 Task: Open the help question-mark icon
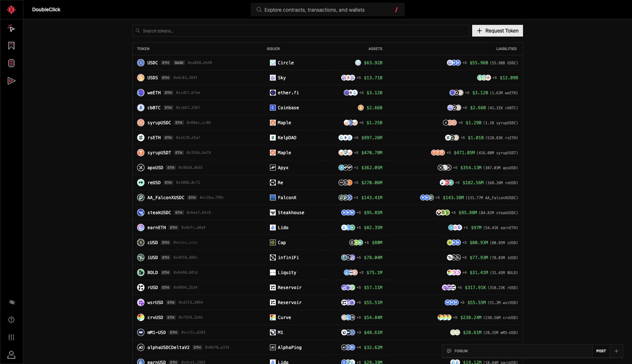point(11,320)
